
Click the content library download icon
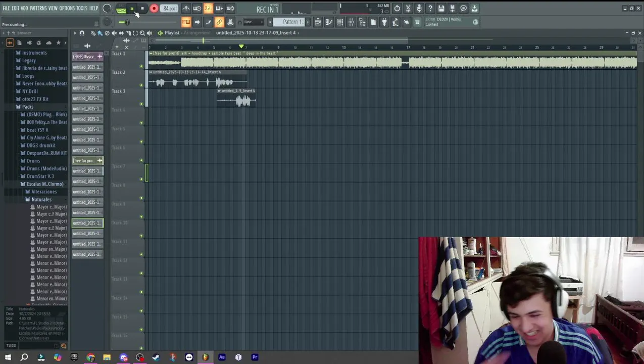(475, 9)
